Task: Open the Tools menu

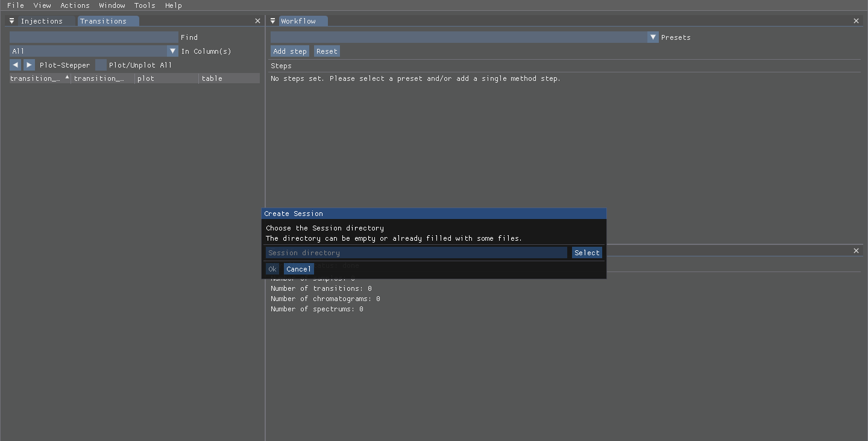Action: 145,5
